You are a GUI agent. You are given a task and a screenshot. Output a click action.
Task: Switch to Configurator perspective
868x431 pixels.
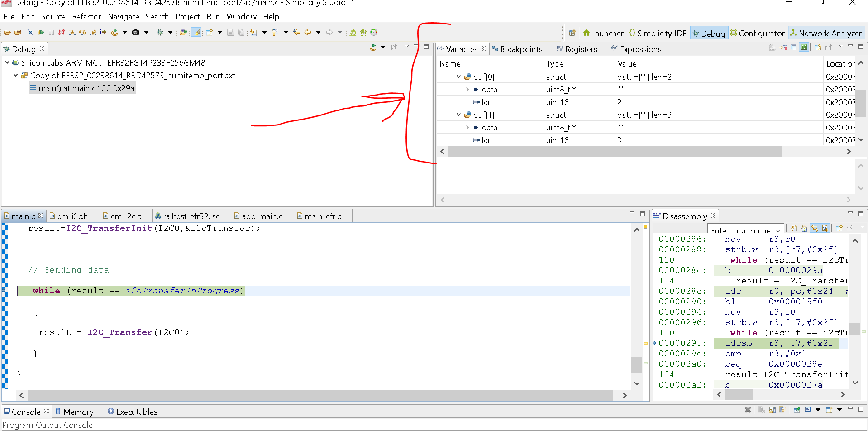point(757,33)
